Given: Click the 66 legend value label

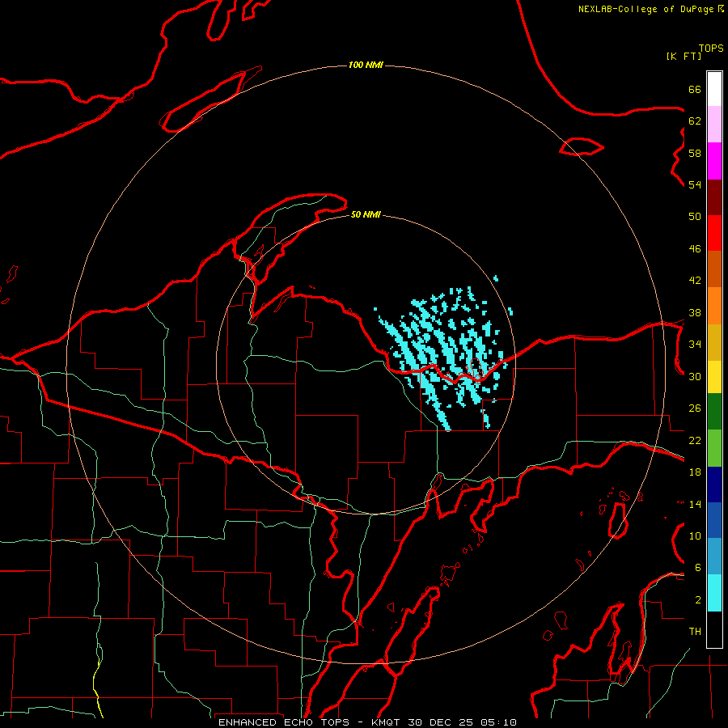Looking at the screenshot, I should pyautogui.click(x=695, y=89).
